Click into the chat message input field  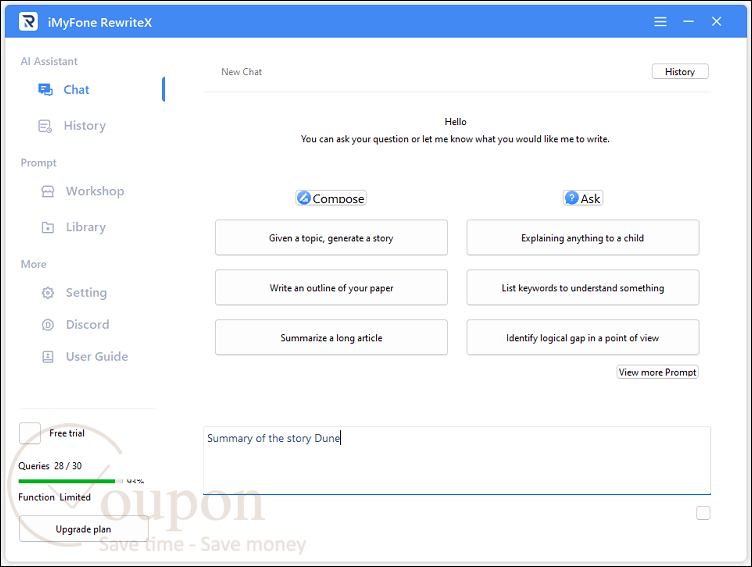point(457,461)
